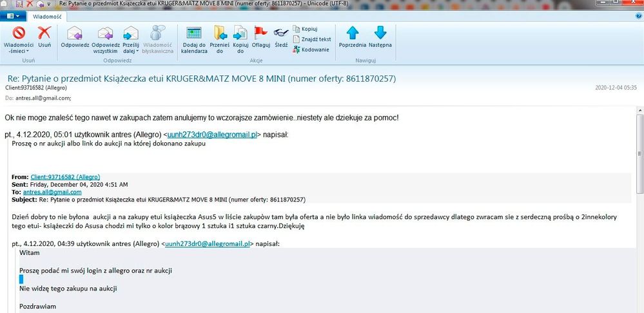Image resolution: width=644 pixels, height=313 pixels.
Task: Click the text 'Proszę o nr aukcji albo link'
Action: click(108, 144)
